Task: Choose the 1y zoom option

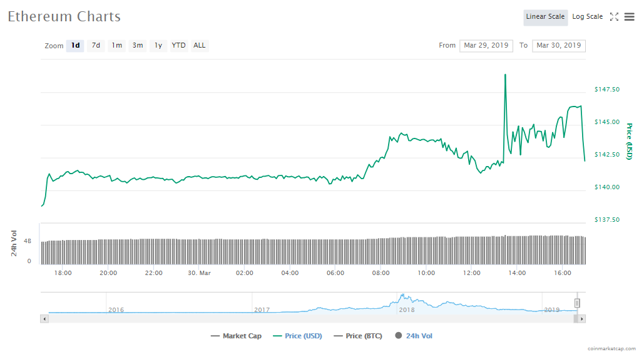Action: click(x=158, y=46)
